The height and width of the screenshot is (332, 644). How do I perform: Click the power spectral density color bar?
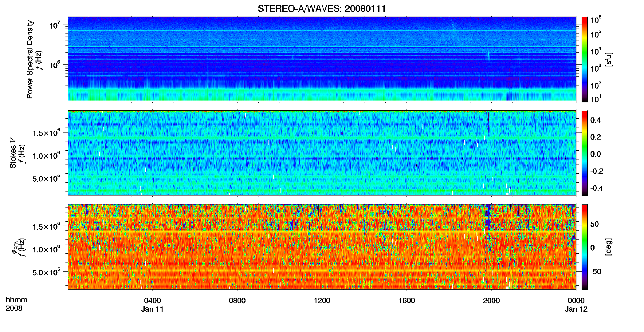pyautogui.click(x=585, y=59)
